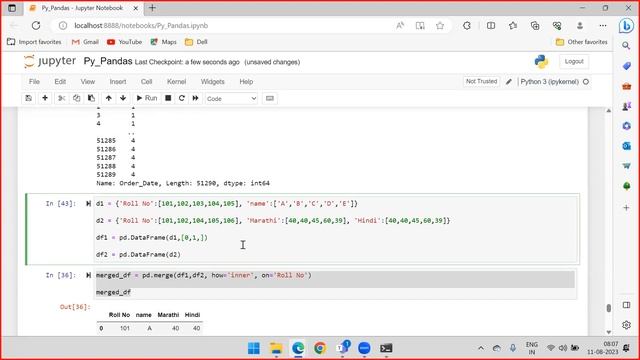Show hidden system tray icons chevron
This screenshot has height=360, width=640.
(481, 348)
